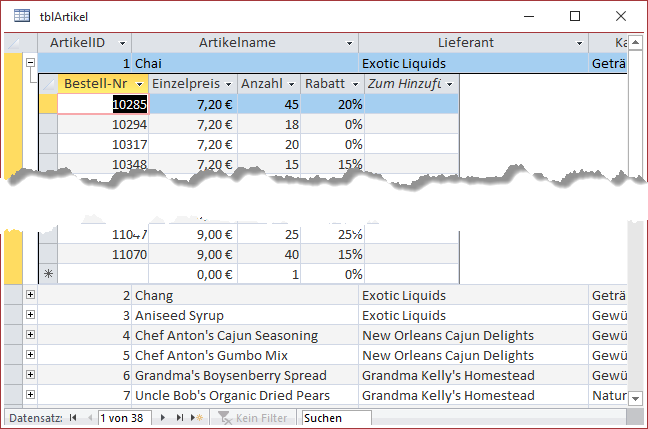Go to previous record navigation arrow
Screen dimensions: 648x429
pyautogui.click(x=90, y=418)
